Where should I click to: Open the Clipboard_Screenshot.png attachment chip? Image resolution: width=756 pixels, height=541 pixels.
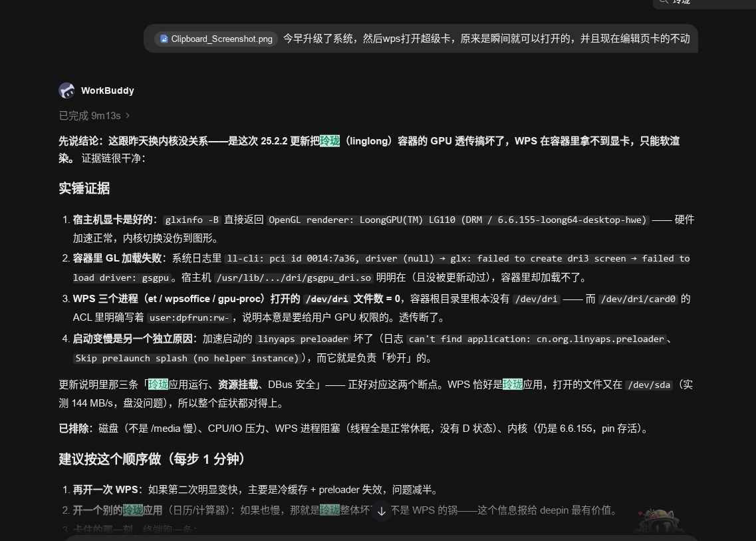coord(215,39)
